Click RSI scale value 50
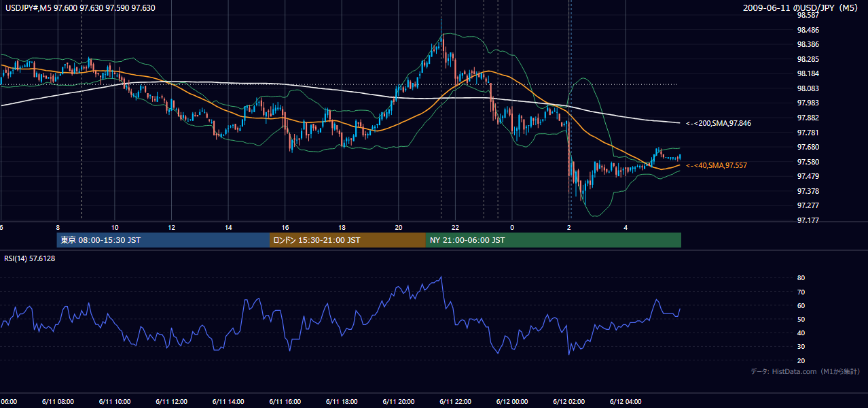The width and height of the screenshot is (868, 408). (801, 319)
